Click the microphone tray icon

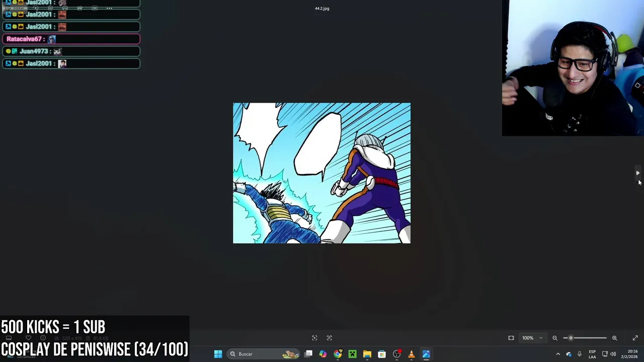(x=580, y=354)
